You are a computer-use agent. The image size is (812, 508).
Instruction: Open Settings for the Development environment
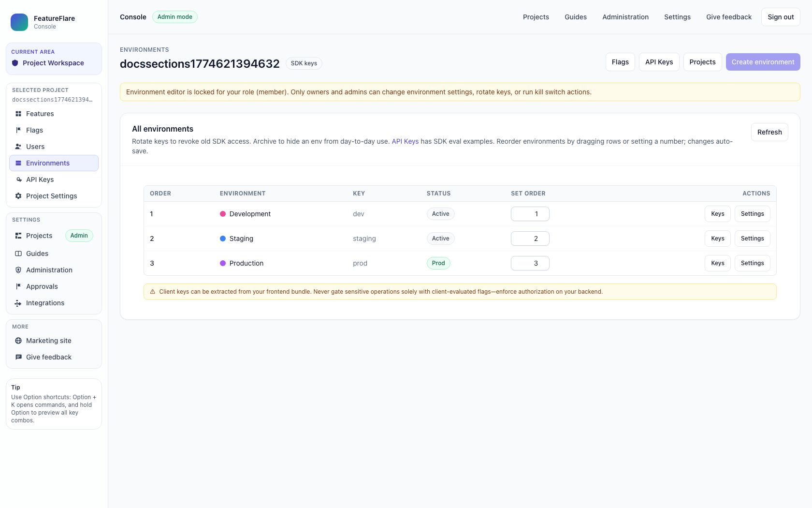click(753, 214)
